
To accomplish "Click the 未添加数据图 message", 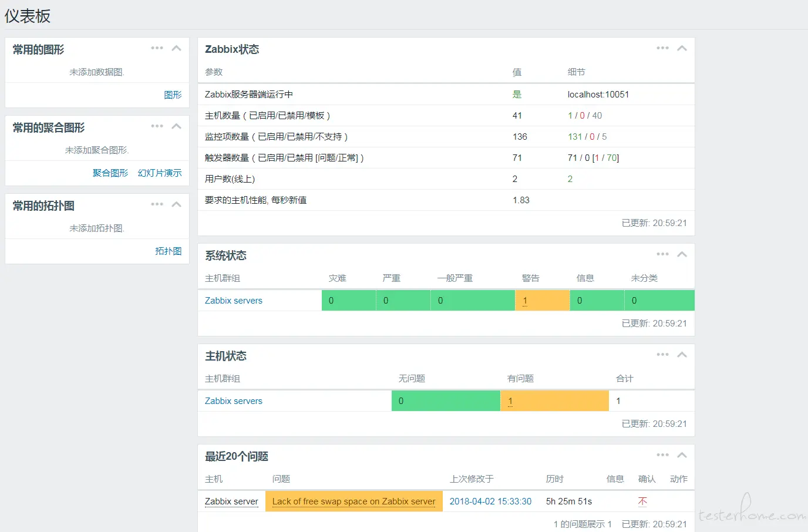I will click(97, 72).
